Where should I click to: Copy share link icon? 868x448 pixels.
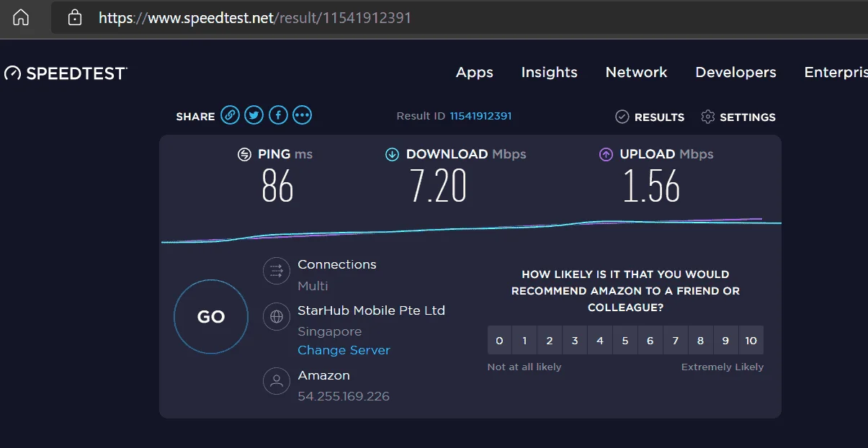click(x=230, y=115)
